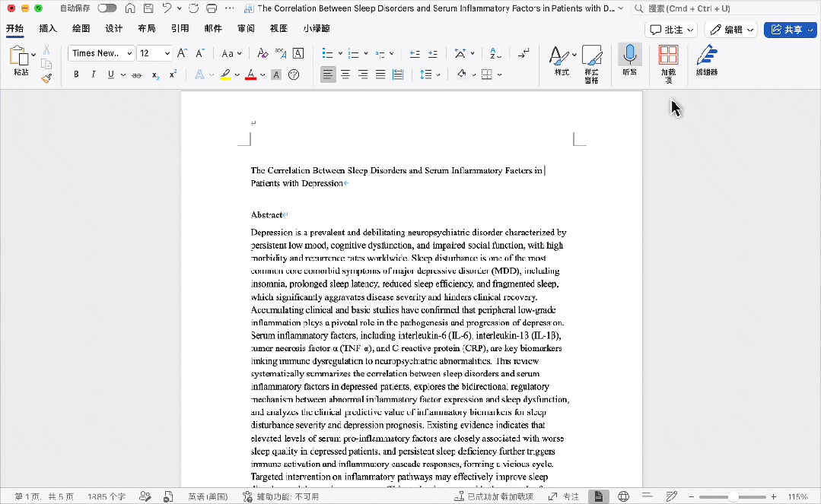Expand the line spacing dropdown
Image resolution: width=821 pixels, height=504 pixels.
(x=438, y=74)
